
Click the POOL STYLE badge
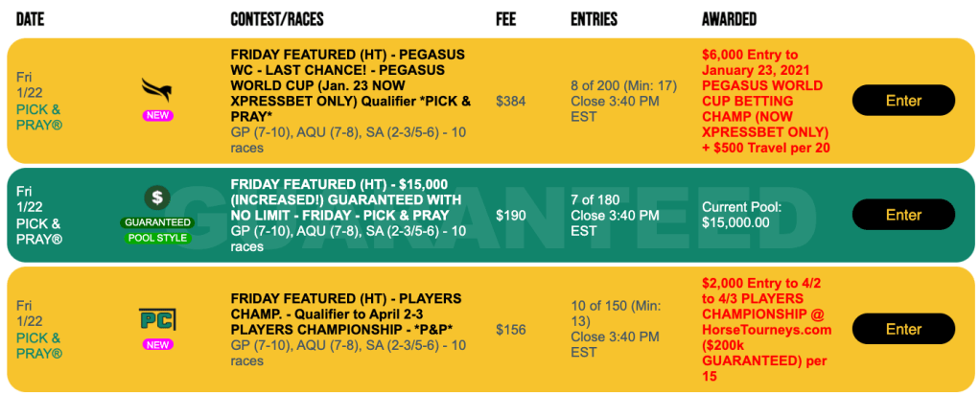click(156, 237)
